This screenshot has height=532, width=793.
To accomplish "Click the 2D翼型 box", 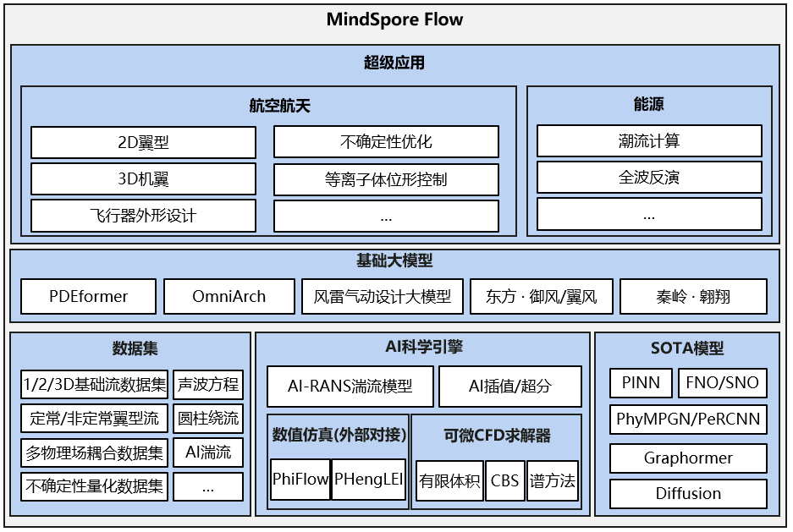I will click(143, 142).
